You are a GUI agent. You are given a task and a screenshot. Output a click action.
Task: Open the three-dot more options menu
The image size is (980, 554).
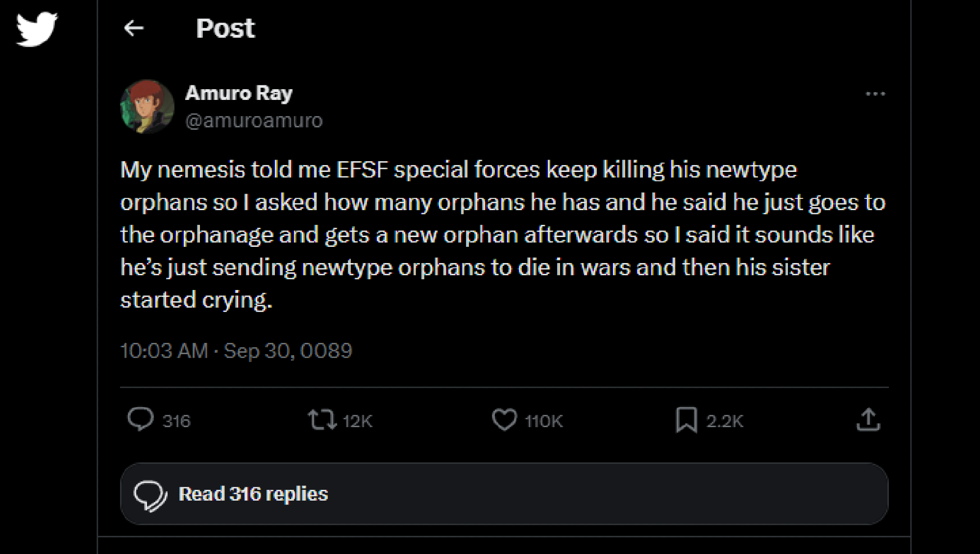pos(875,94)
